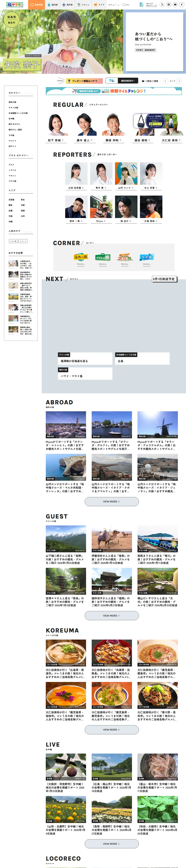The image size is (186, 868).
Task: Click VIEW MORE under the GUEST section
Action: [112, 616]
